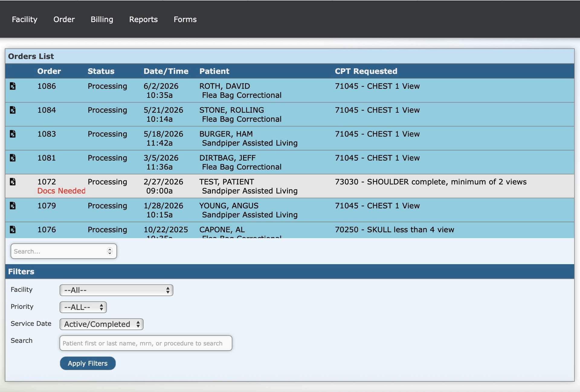The width and height of the screenshot is (580, 392).
Task: Click patient ROTH, DAVID
Action: (x=224, y=86)
